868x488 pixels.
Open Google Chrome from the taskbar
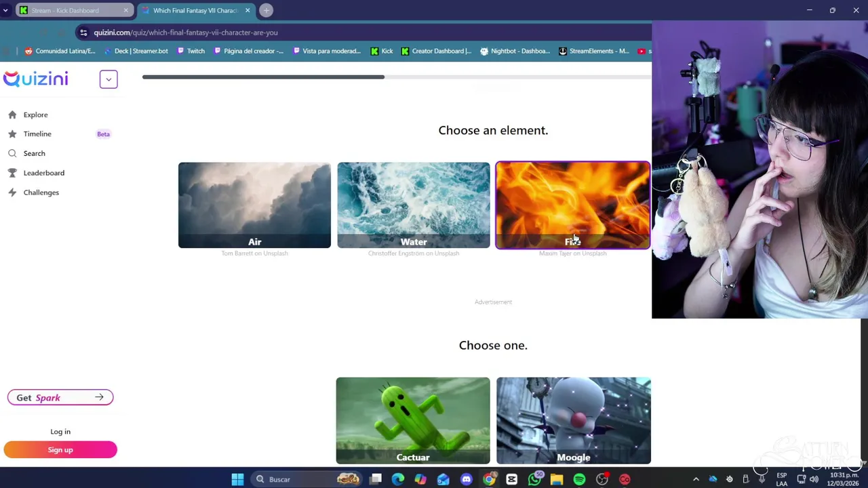coord(489,479)
